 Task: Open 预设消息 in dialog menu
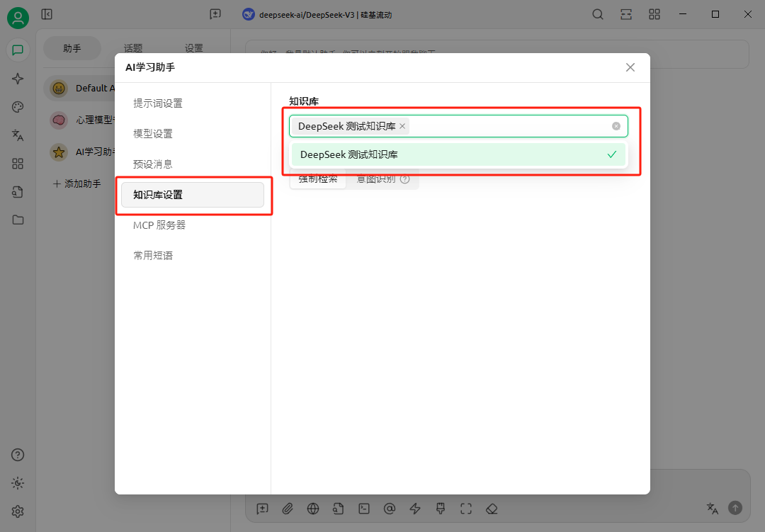[193, 164]
